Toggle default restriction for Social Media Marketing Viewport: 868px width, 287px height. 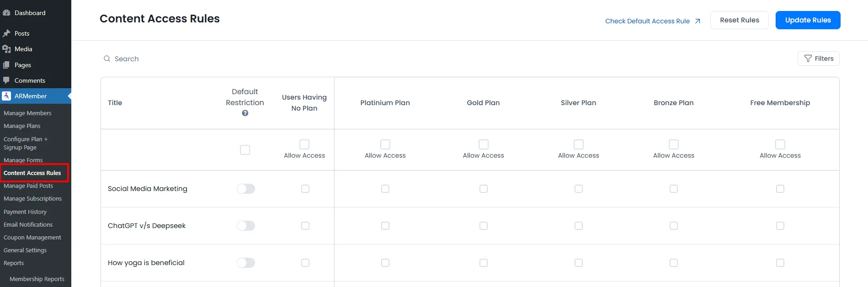click(246, 189)
